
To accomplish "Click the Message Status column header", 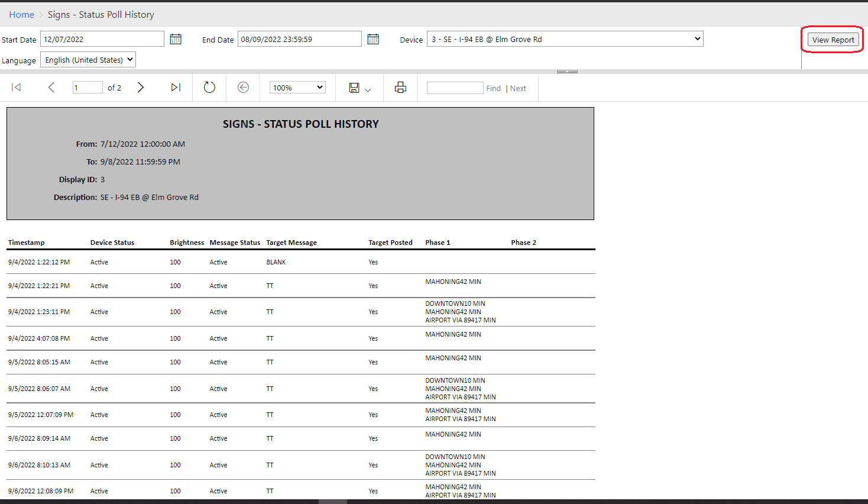I will click(x=235, y=243).
